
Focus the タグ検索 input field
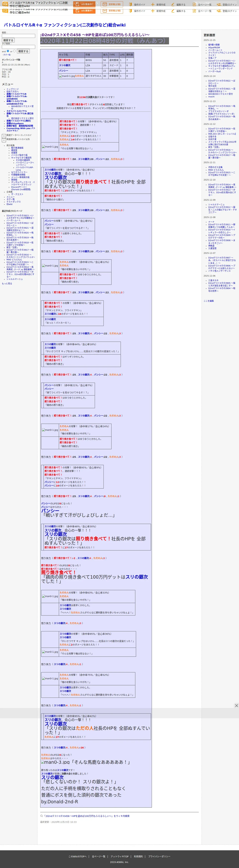pos(18,47)
